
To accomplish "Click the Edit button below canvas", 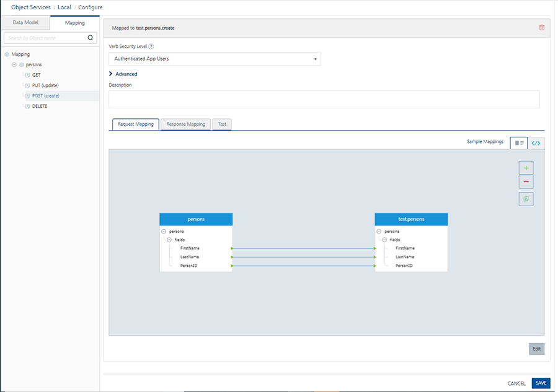I will pyautogui.click(x=536, y=349).
